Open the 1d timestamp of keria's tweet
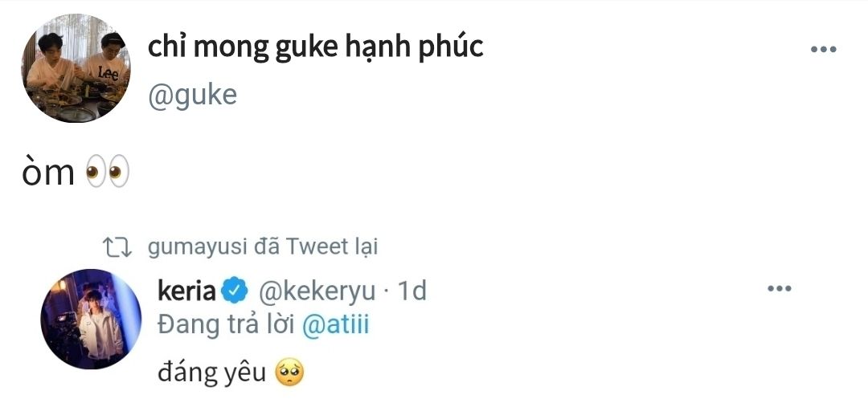This screenshot has width=868, height=407. 411,291
